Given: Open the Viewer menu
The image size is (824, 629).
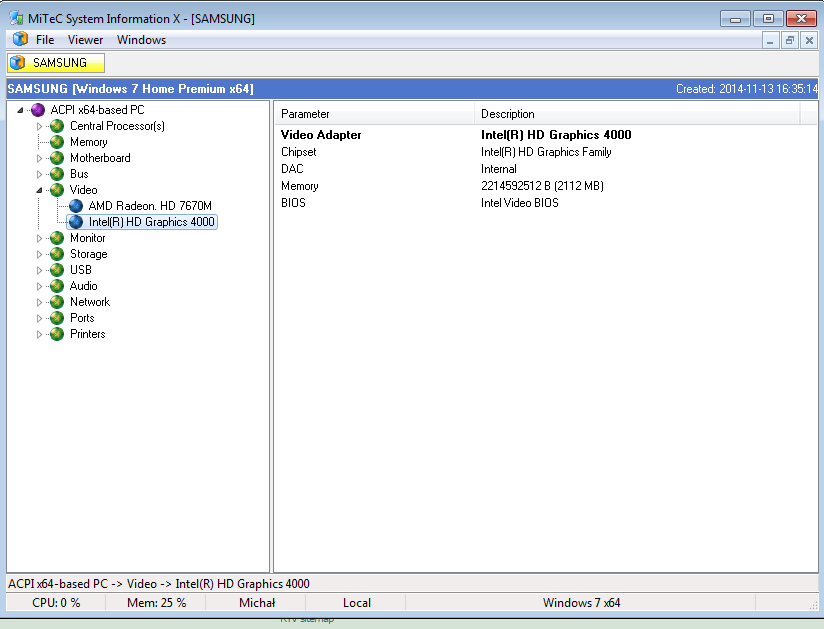Looking at the screenshot, I should 85,40.
